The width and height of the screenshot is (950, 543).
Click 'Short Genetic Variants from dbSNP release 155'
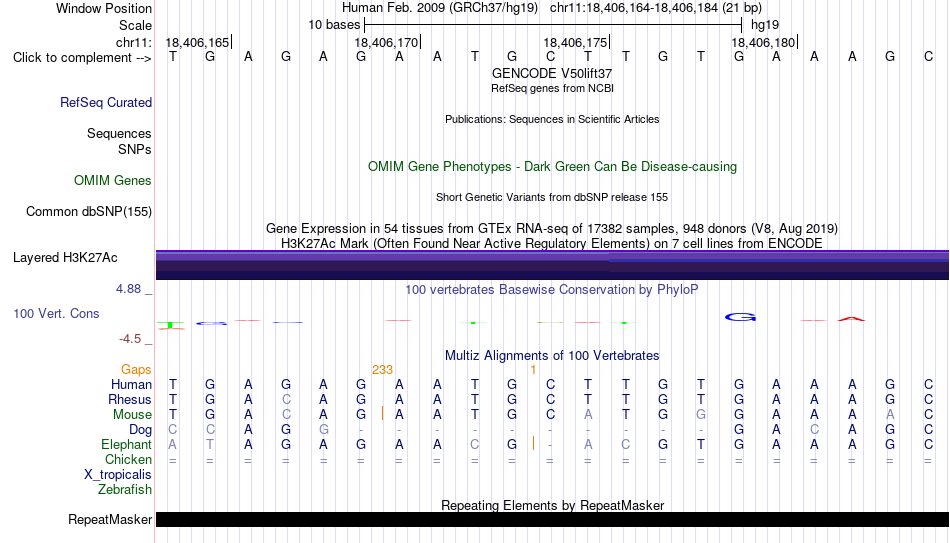click(x=552, y=198)
